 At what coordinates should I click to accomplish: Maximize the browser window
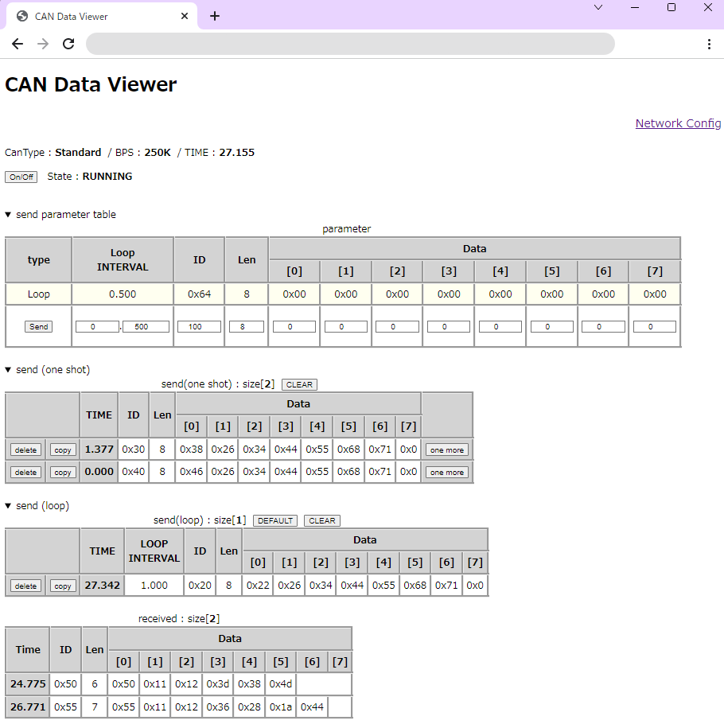671,7
